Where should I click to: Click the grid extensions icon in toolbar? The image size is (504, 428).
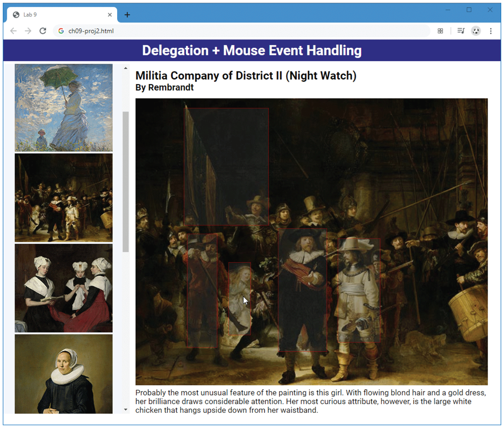[x=440, y=31]
